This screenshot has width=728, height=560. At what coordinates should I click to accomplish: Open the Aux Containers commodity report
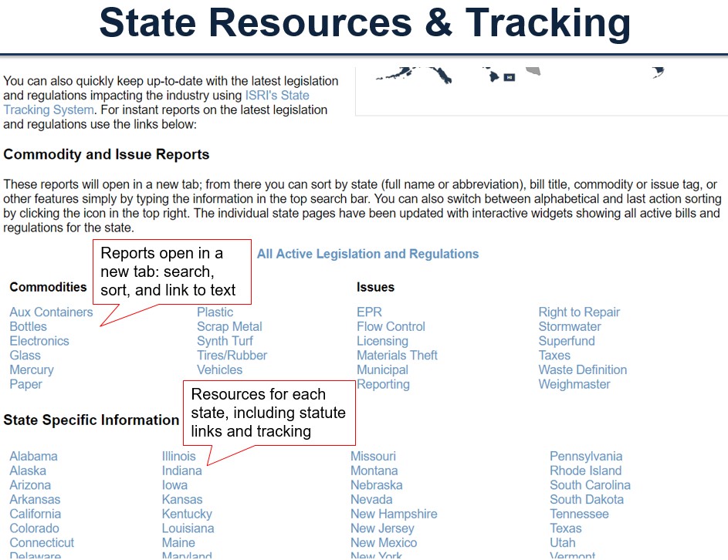click(51, 312)
